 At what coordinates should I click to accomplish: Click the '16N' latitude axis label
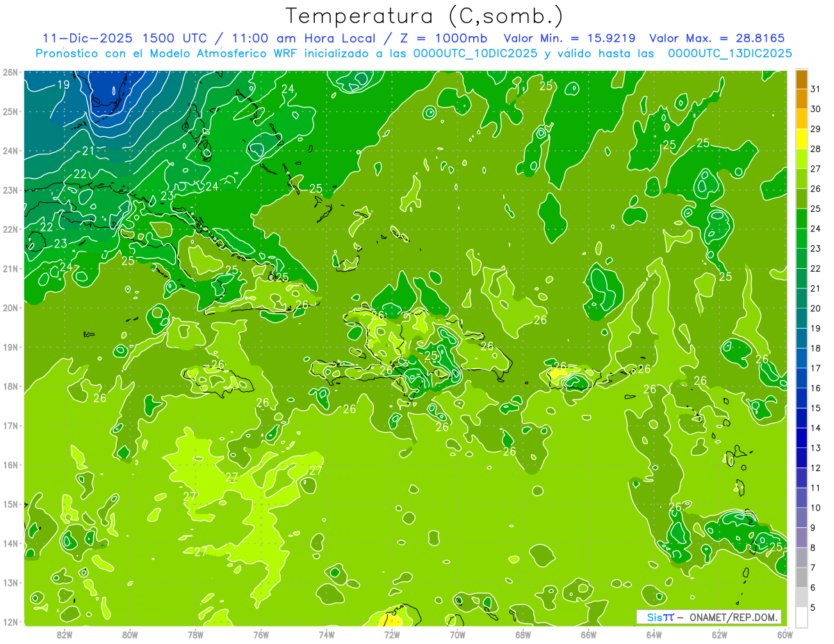(x=10, y=465)
